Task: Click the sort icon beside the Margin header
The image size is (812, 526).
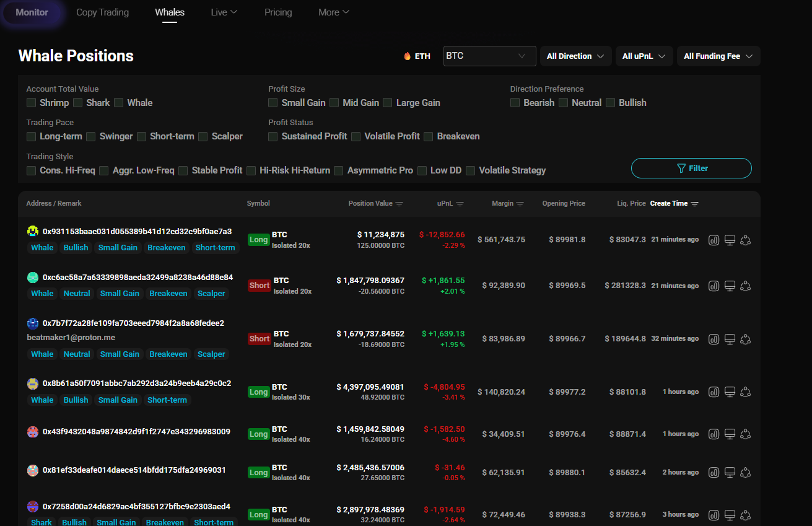Action: (x=520, y=204)
